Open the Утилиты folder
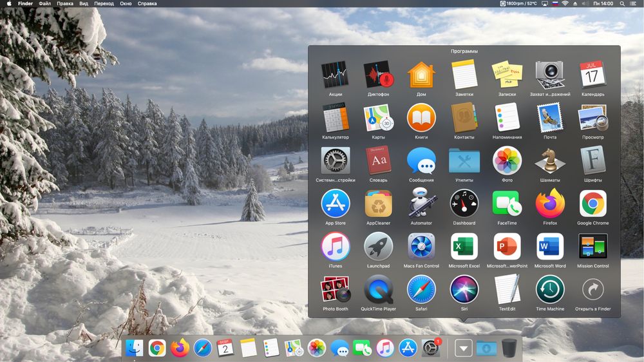 tap(464, 160)
